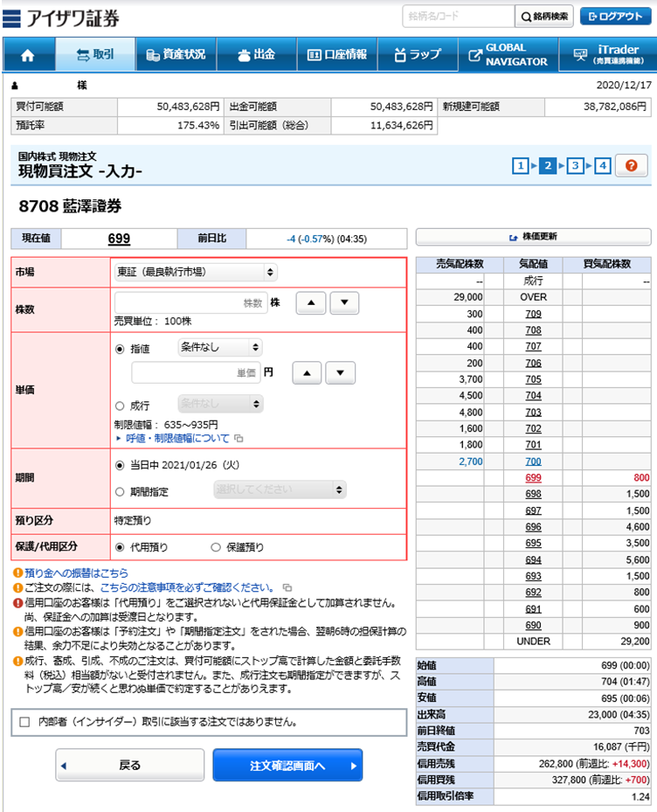Click the highlighted step 2 indicator
657x812 pixels.
pyautogui.click(x=547, y=166)
